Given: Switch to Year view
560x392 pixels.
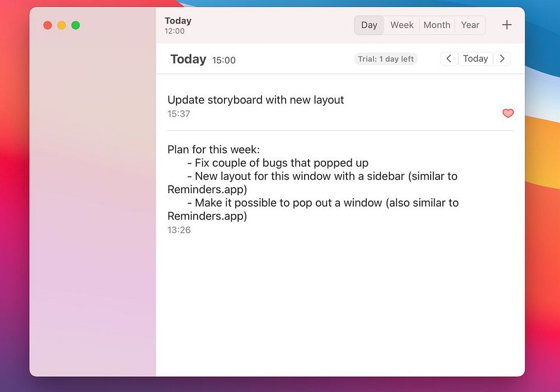Looking at the screenshot, I should [470, 25].
